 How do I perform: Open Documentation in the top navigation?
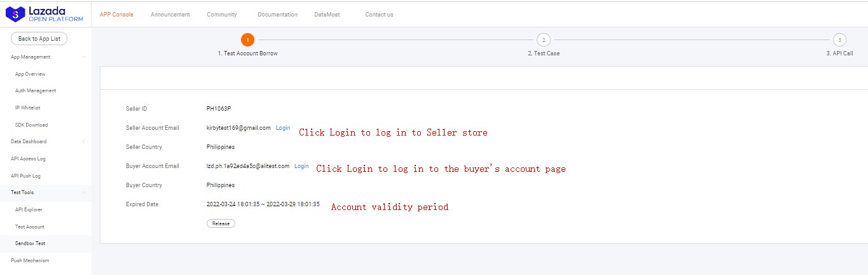click(x=277, y=15)
